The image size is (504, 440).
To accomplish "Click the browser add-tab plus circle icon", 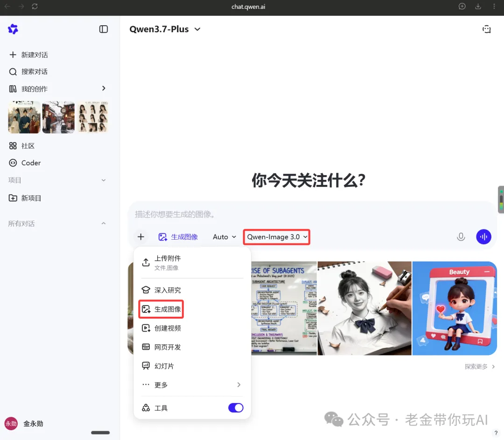I will (462, 7).
